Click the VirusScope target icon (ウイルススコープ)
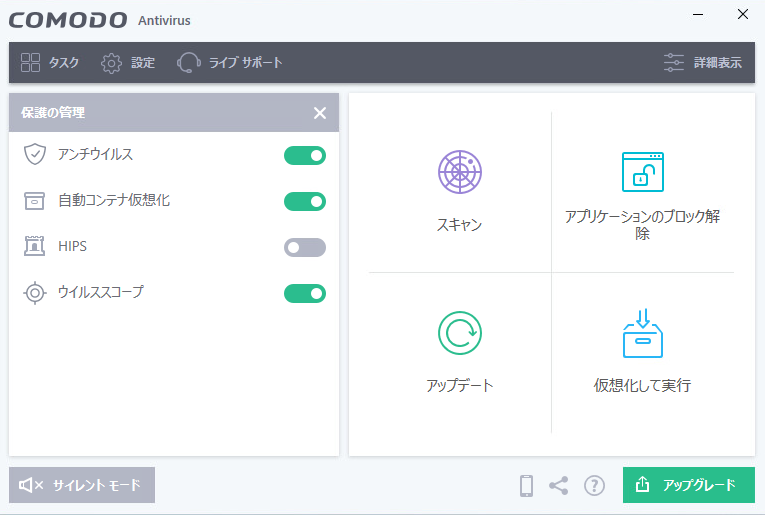The image size is (765, 515). tap(35, 293)
